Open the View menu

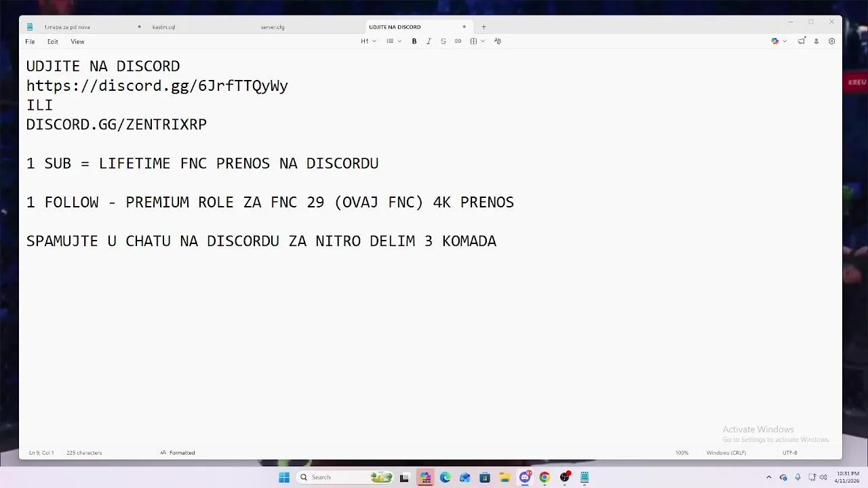[77, 41]
